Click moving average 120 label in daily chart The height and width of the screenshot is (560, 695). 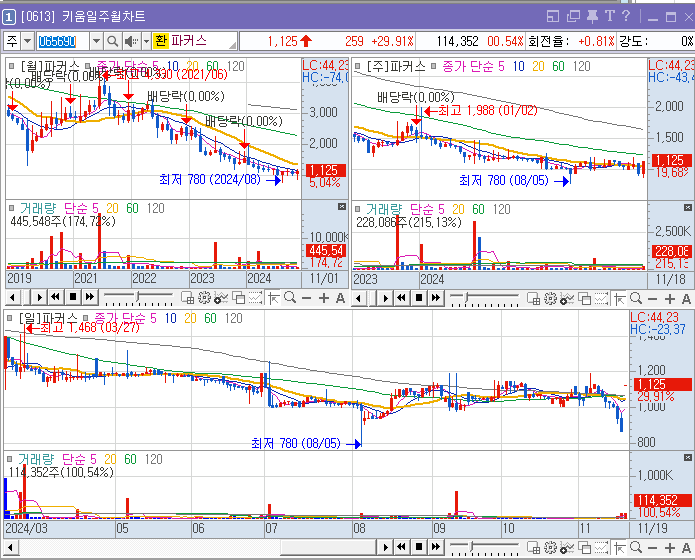tap(233, 318)
